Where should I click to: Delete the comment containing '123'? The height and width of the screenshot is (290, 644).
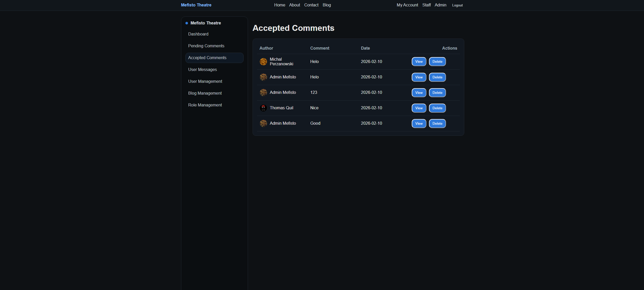437,93
